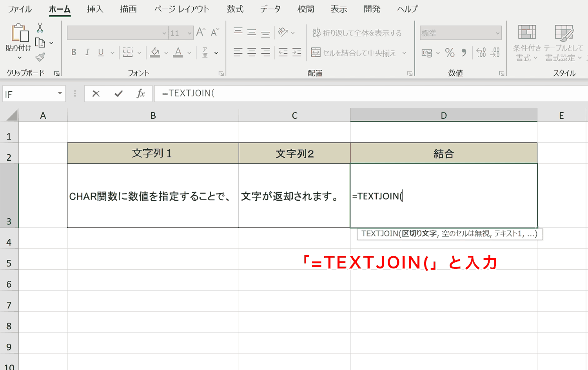Screen dimensions: 588x370
Task: Open テーブルとして書式設定 table formatting
Action: click(564, 43)
